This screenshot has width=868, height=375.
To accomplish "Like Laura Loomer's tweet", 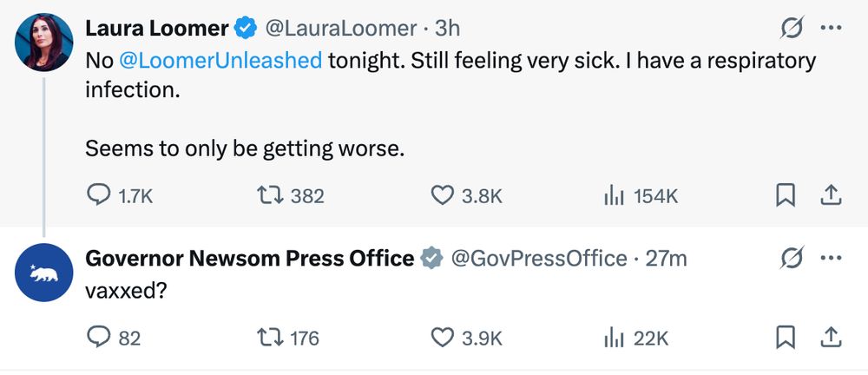I will point(443,196).
